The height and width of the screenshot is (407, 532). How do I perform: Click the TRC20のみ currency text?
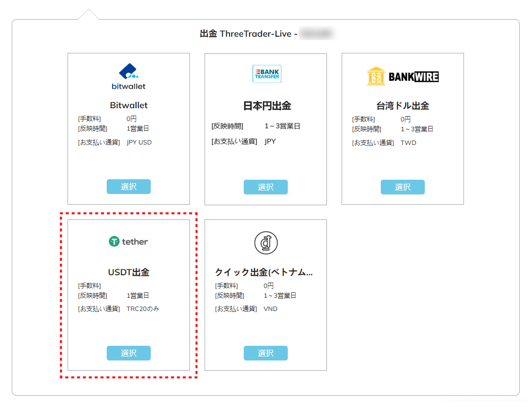point(143,309)
